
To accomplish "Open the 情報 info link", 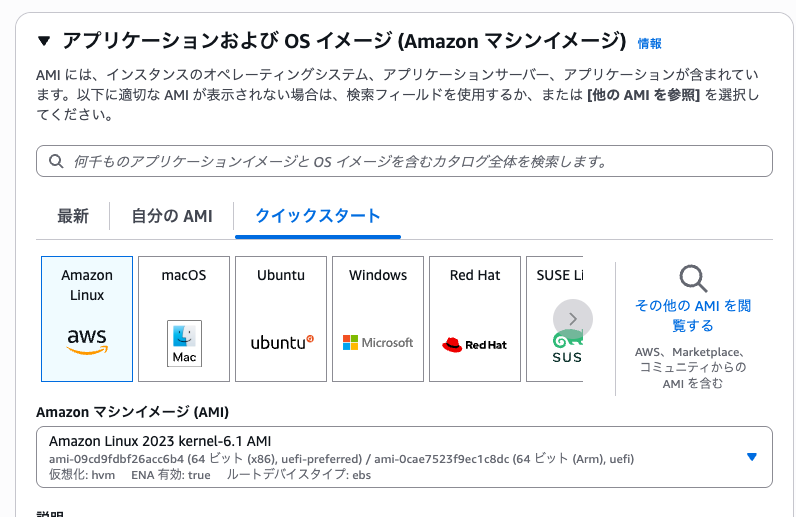I will [x=649, y=43].
